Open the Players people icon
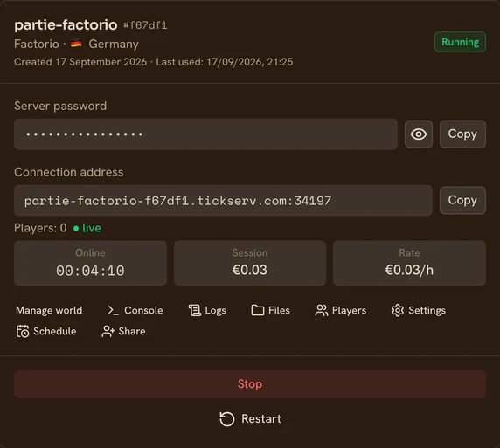This screenshot has height=448, width=500. click(x=322, y=310)
